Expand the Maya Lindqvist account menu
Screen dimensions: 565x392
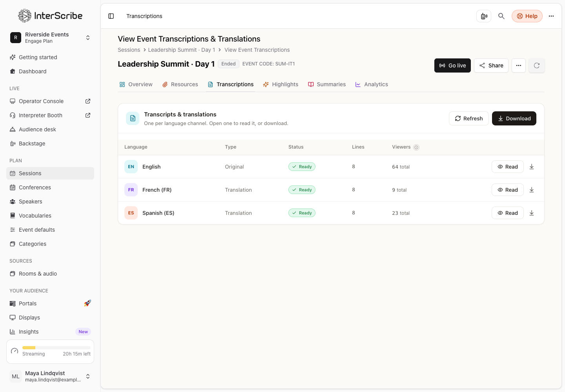(50, 376)
